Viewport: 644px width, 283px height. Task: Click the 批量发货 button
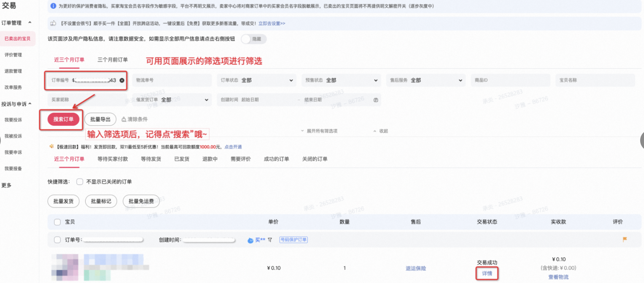(x=63, y=201)
